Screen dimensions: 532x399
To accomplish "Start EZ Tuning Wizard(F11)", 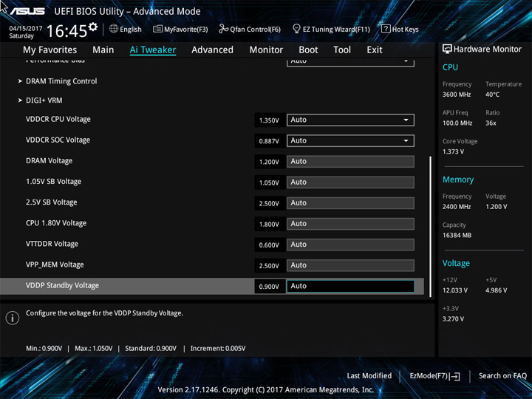I will (336, 30).
